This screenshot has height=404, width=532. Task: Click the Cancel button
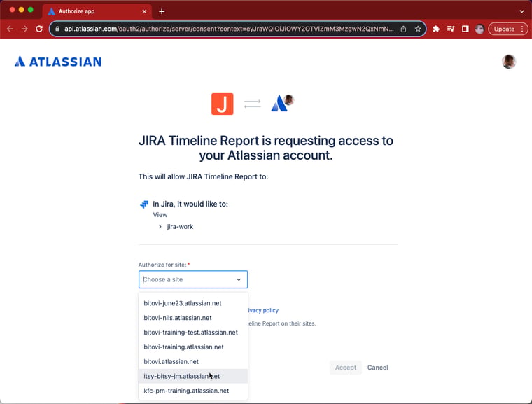click(x=377, y=368)
